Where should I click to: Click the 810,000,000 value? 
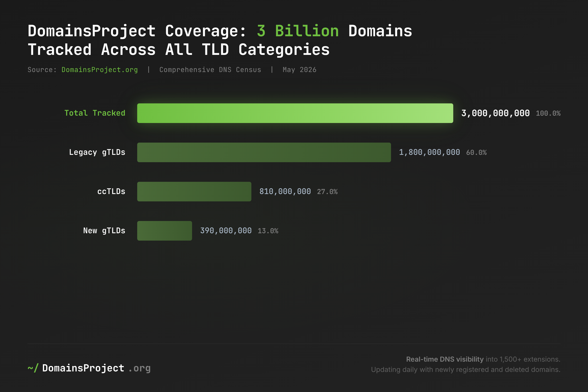(285, 192)
